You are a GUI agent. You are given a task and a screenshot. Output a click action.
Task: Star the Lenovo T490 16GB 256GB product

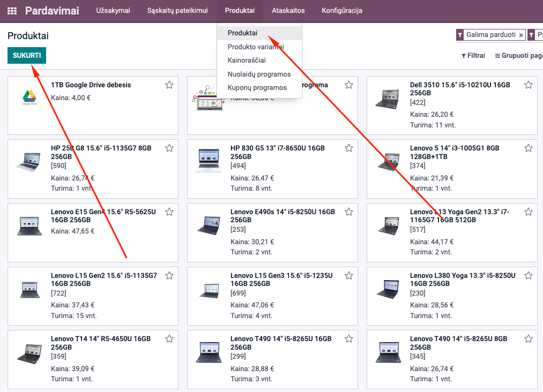click(349, 339)
